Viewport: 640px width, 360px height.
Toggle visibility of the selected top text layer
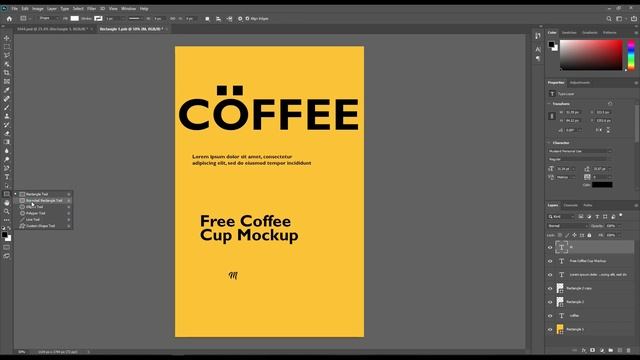[550, 247]
